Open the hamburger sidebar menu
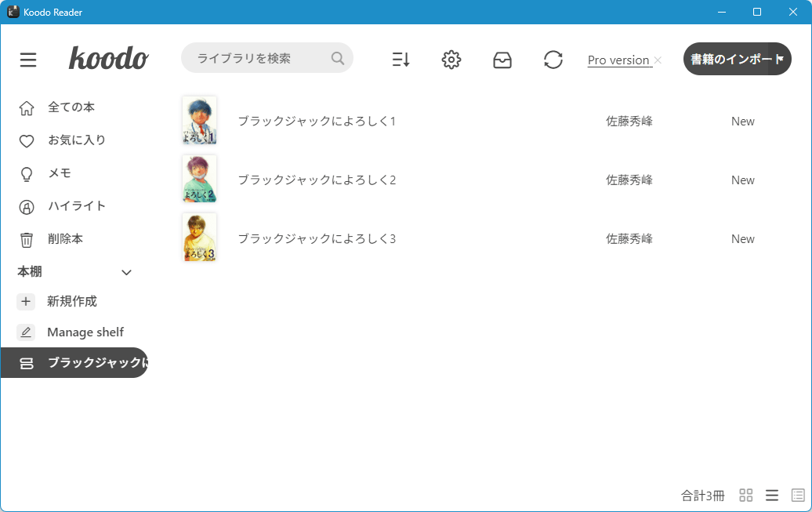The height and width of the screenshot is (512, 812). tap(28, 60)
